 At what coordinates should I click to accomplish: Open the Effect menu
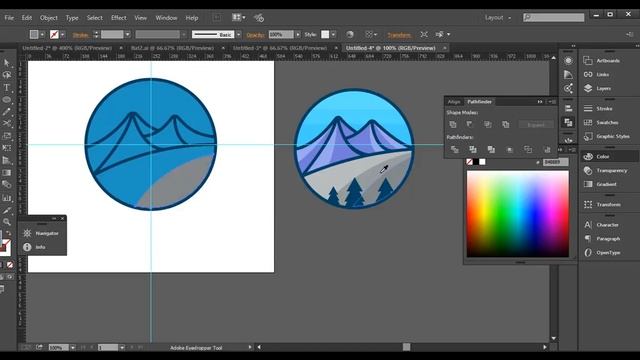tap(119, 18)
